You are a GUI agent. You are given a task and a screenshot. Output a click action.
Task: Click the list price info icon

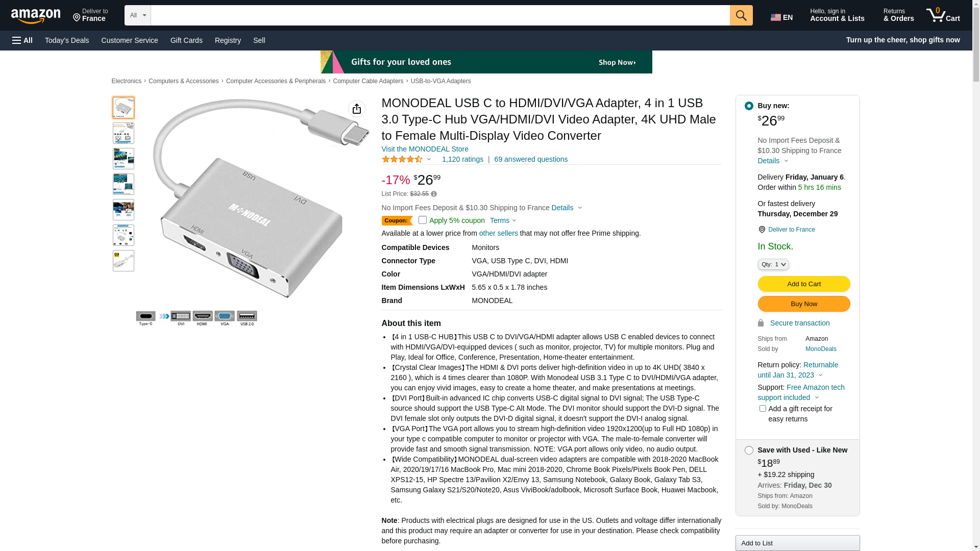tap(434, 194)
